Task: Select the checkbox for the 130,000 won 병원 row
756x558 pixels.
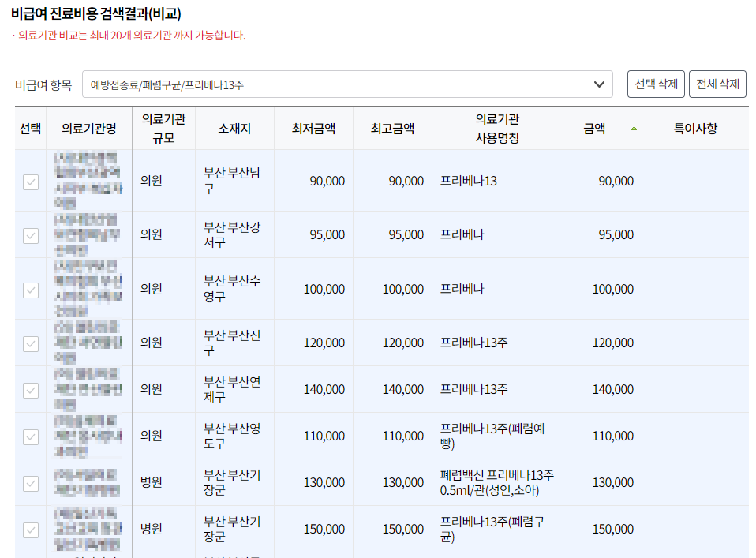Action: [x=30, y=482]
